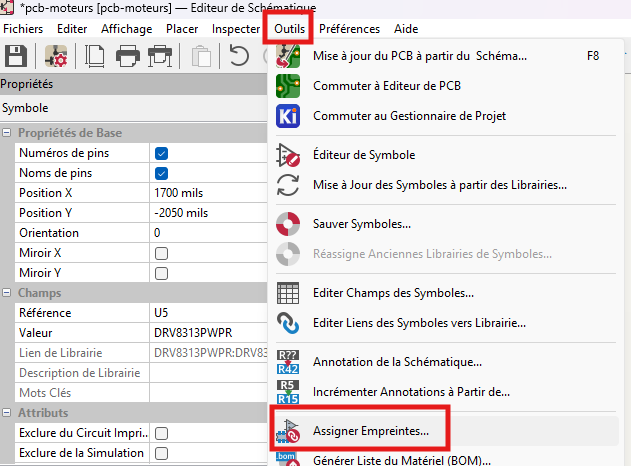This screenshot has width=631, height=466.
Task: Edit the Position Y value -2050 mils
Action: [x=208, y=213]
